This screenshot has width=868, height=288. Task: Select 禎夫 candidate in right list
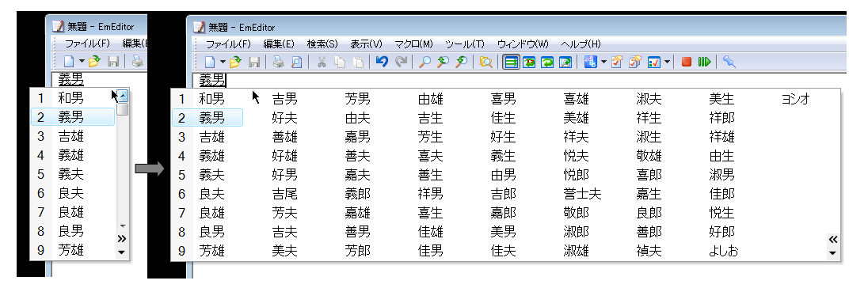click(x=649, y=251)
